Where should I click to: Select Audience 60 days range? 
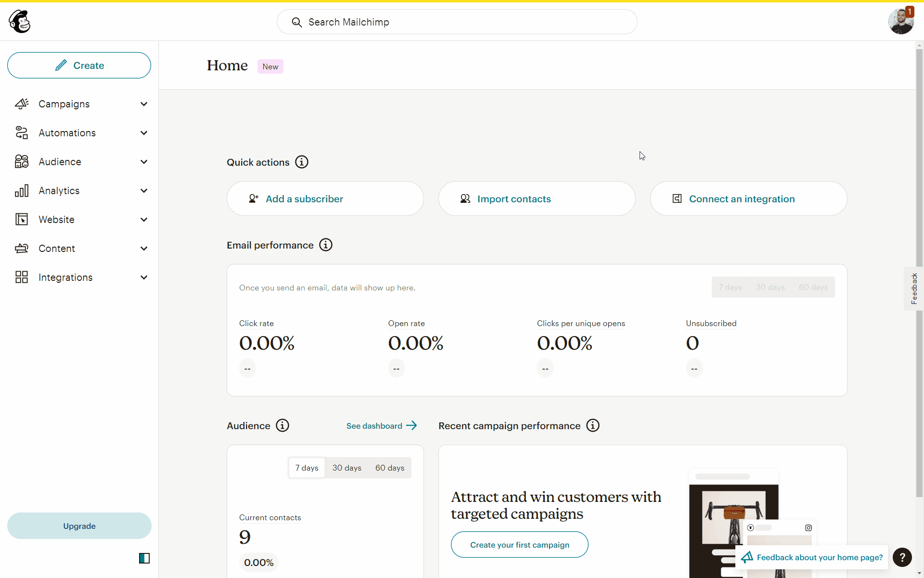pyautogui.click(x=390, y=468)
